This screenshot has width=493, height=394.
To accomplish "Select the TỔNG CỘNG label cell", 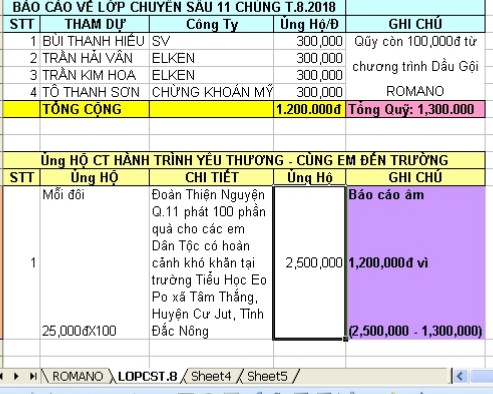I will (x=94, y=109).
